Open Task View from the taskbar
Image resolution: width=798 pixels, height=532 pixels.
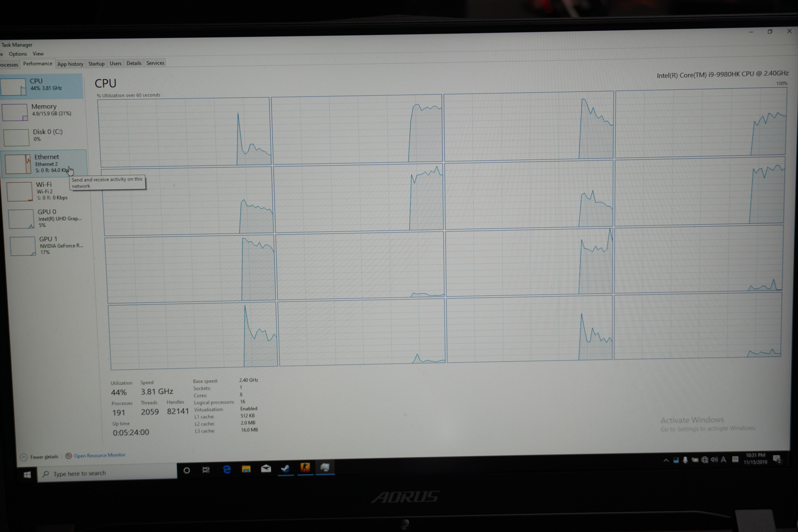pos(206,470)
